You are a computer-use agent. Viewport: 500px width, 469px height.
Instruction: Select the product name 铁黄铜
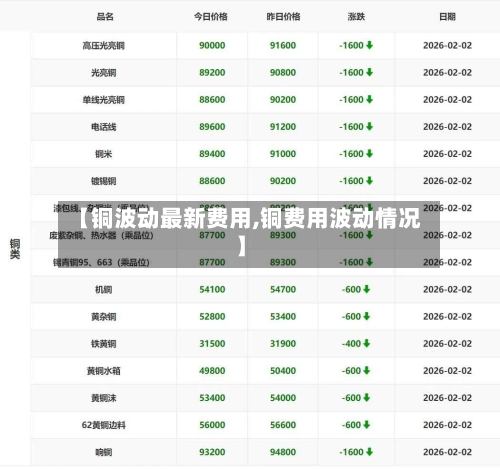pos(104,344)
